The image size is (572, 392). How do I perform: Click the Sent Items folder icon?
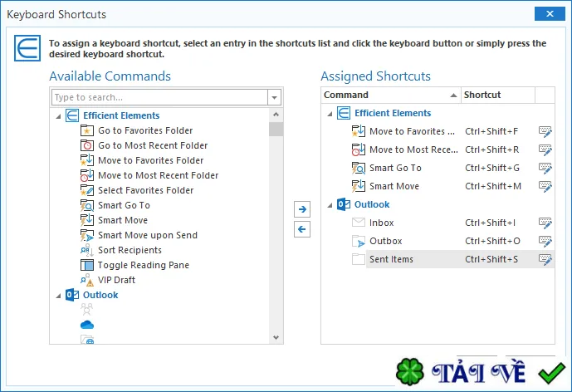coord(359,259)
